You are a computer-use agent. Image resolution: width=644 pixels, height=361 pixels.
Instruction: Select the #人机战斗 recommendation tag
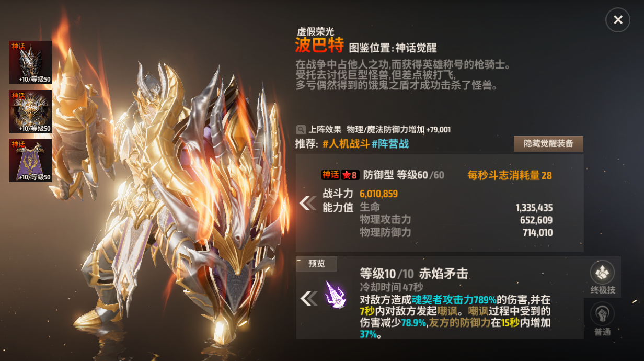point(346,144)
